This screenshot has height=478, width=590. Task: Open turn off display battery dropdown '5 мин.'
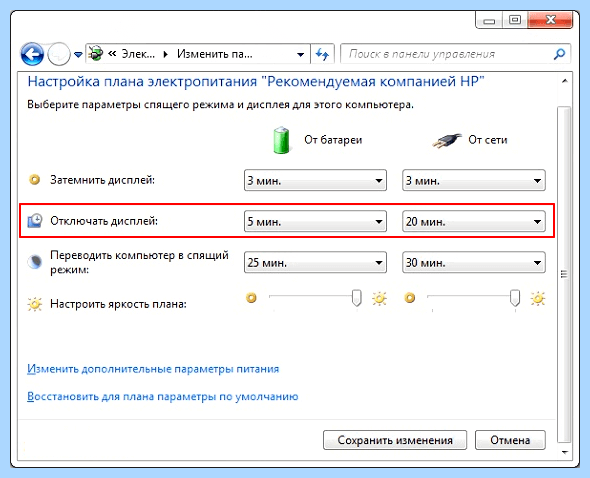(315, 221)
